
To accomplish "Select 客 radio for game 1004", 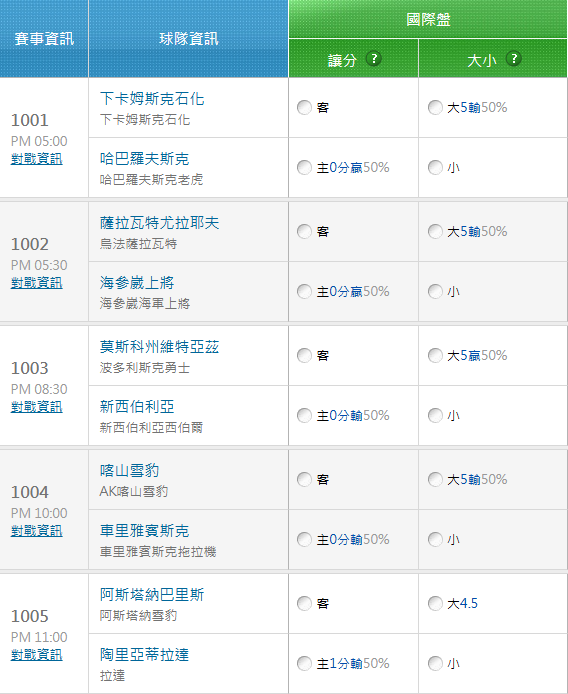I will (304, 479).
